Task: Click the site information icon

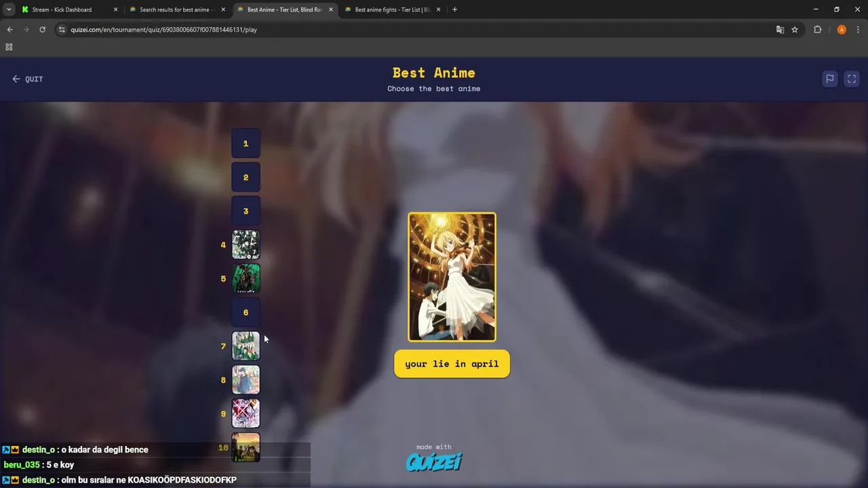Action: [x=62, y=30]
